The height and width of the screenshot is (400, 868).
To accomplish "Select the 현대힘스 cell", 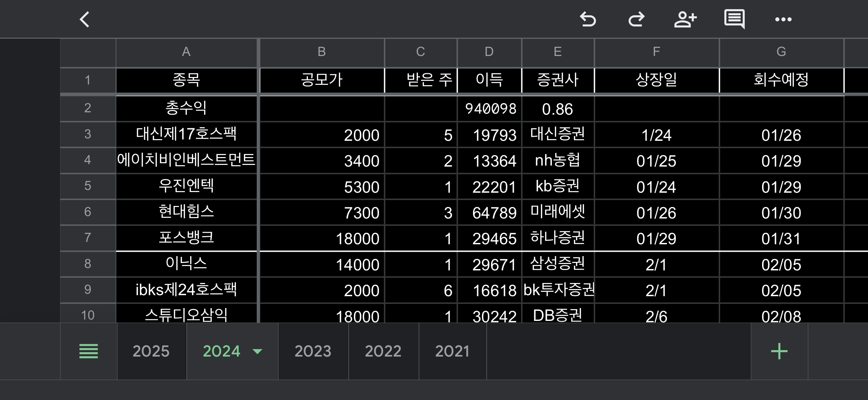I will click(x=186, y=212).
